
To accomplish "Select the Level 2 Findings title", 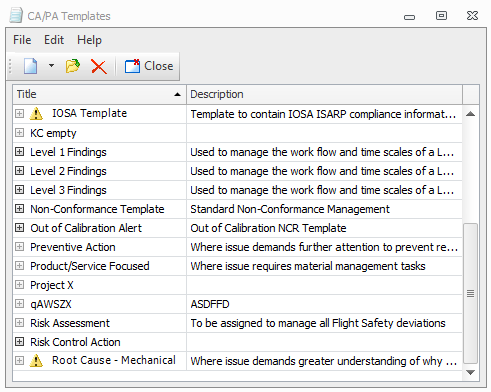I will (68, 171).
